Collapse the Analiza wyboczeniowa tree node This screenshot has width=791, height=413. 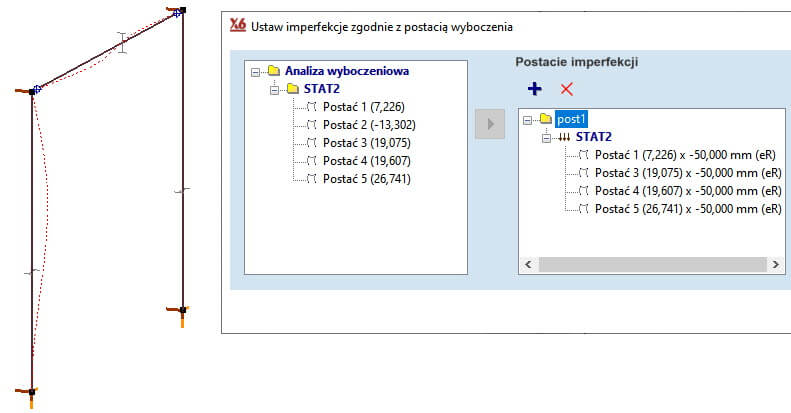(257, 71)
